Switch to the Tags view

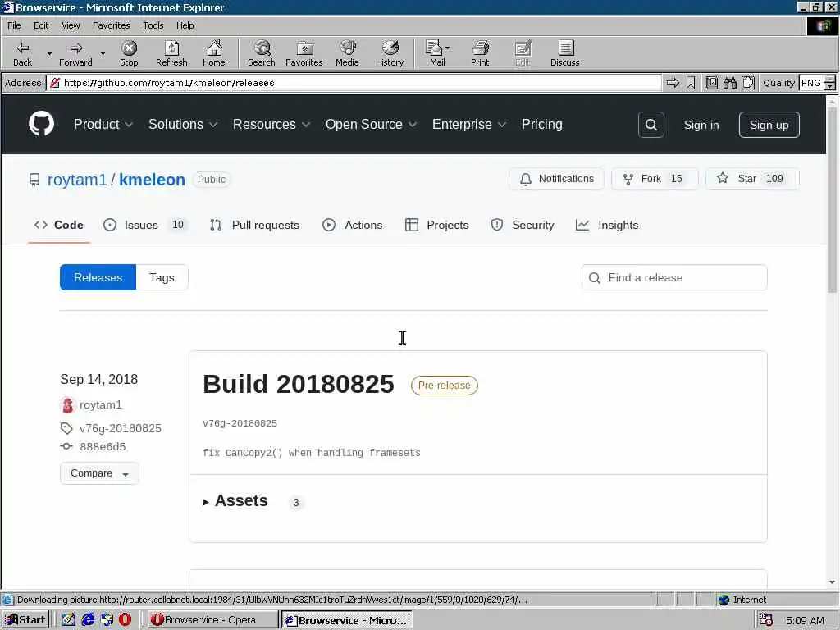[162, 277]
